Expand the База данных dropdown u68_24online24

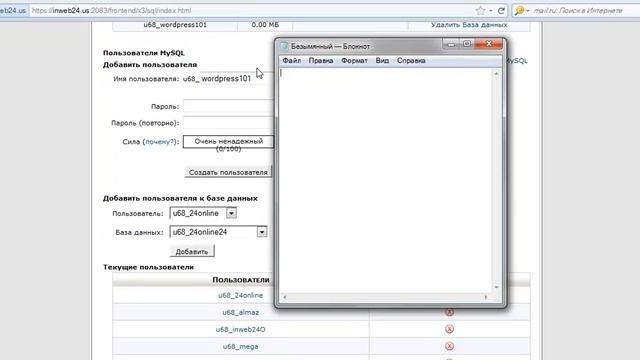coord(262,232)
